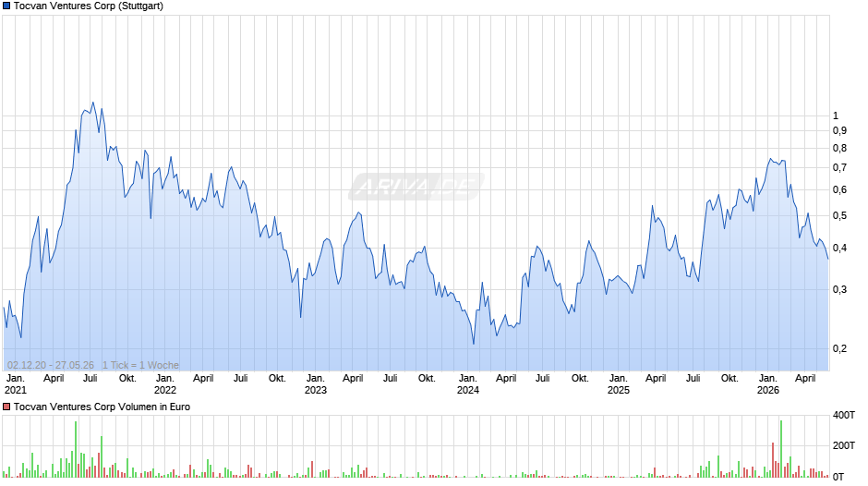This screenshot has width=868, height=486.
Task: Click the 2023 year label on the time axis
Action: pyautogui.click(x=316, y=390)
